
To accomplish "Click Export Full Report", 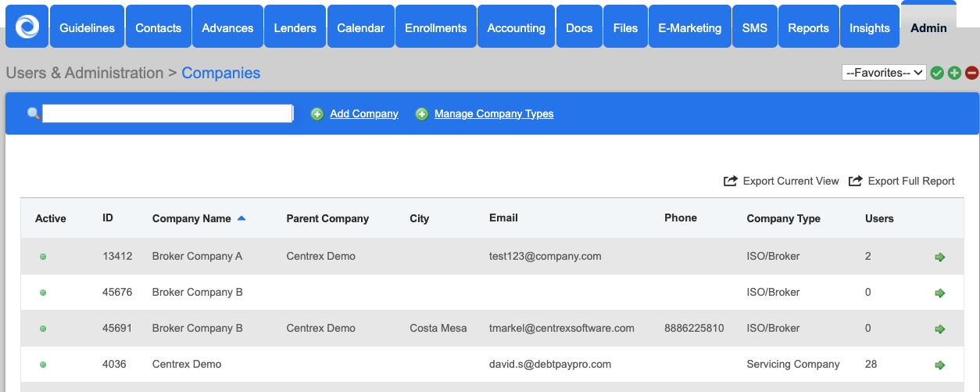I will pos(911,181).
